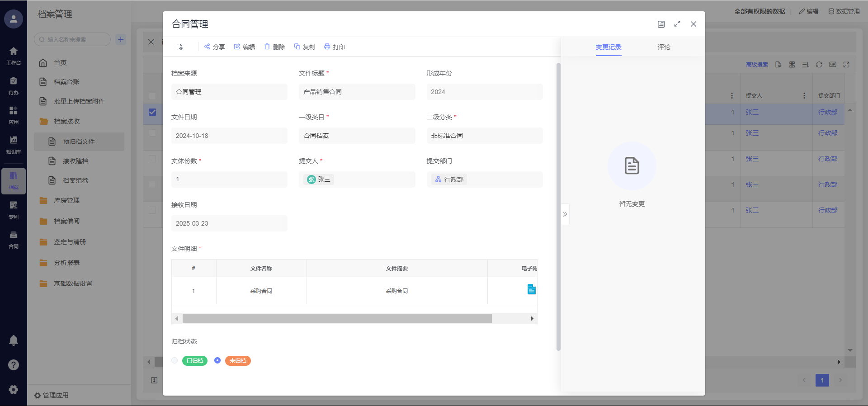The width and height of the screenshot is (868, 406).
Task: Switch to the 评论 tab
Action: coord(664,47)
